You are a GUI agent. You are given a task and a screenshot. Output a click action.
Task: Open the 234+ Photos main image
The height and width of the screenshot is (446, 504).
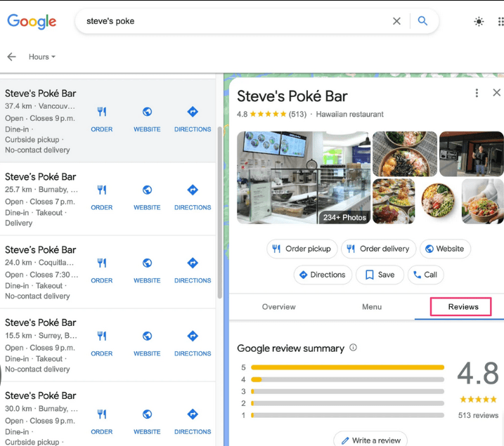tap(304, 177)
